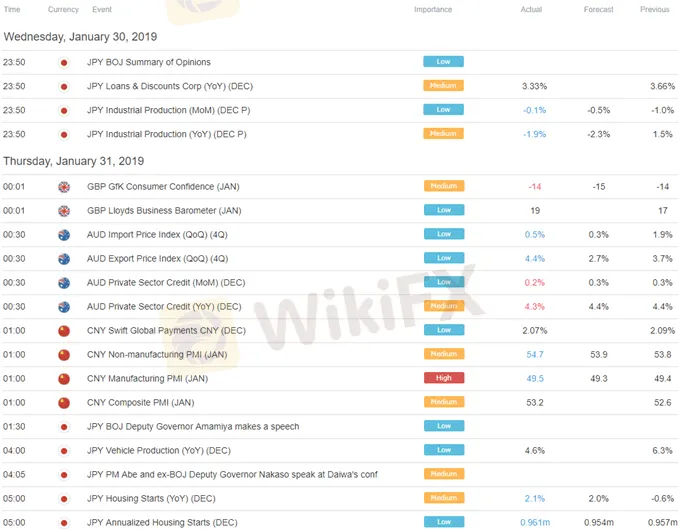Screen dimensions: 680x531
Task: Click UK flag next to GfK Consumer Confidence
Action: coord(64,186)
